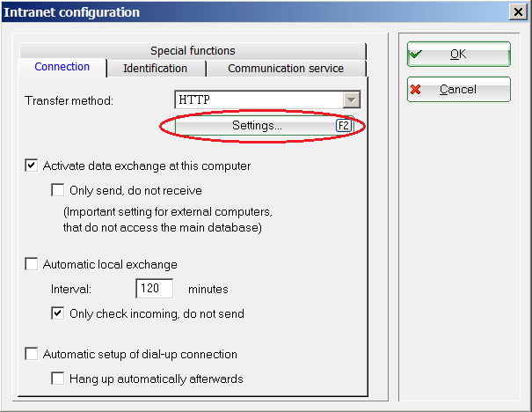Open the transfer method Settings button
The height and width of the screenshot is (412, 532).
(257, 127)
